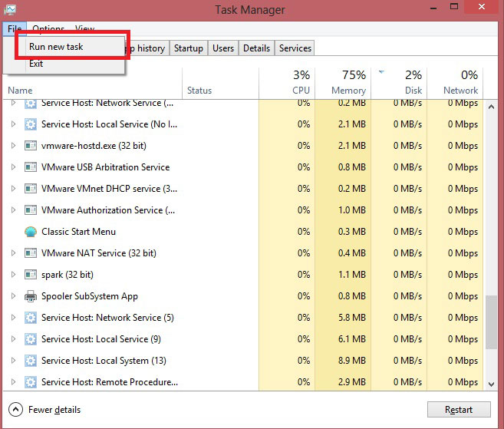Expand Service Host: Local Service (9)
This screenshot has height=429, width=504.
[13, 339]
